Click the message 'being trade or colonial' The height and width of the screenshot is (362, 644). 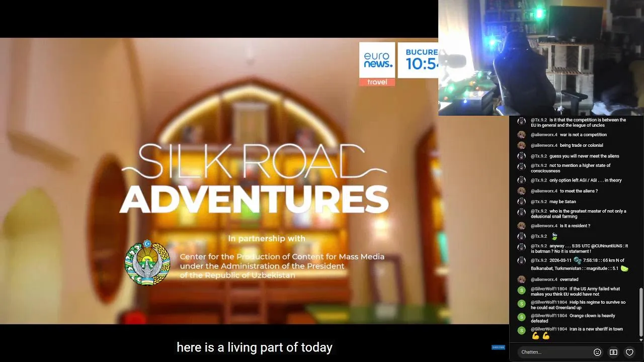582,145
